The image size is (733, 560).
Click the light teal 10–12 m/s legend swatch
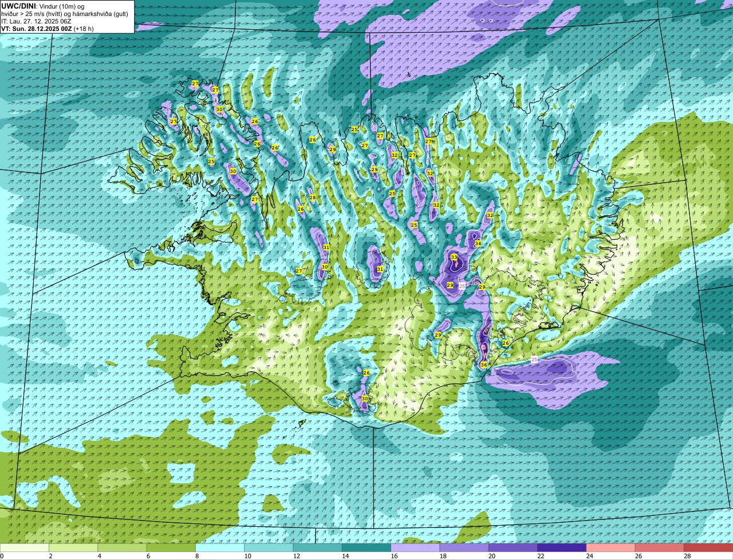click(269, 548)
